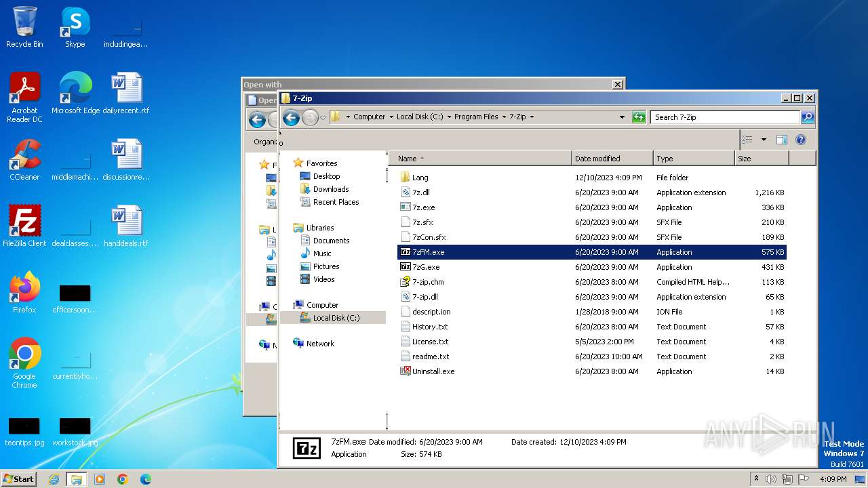Open Pictures library in navigation pane
Image resolution: width=868 pixels, height=488 pixels.
point(326,266)
